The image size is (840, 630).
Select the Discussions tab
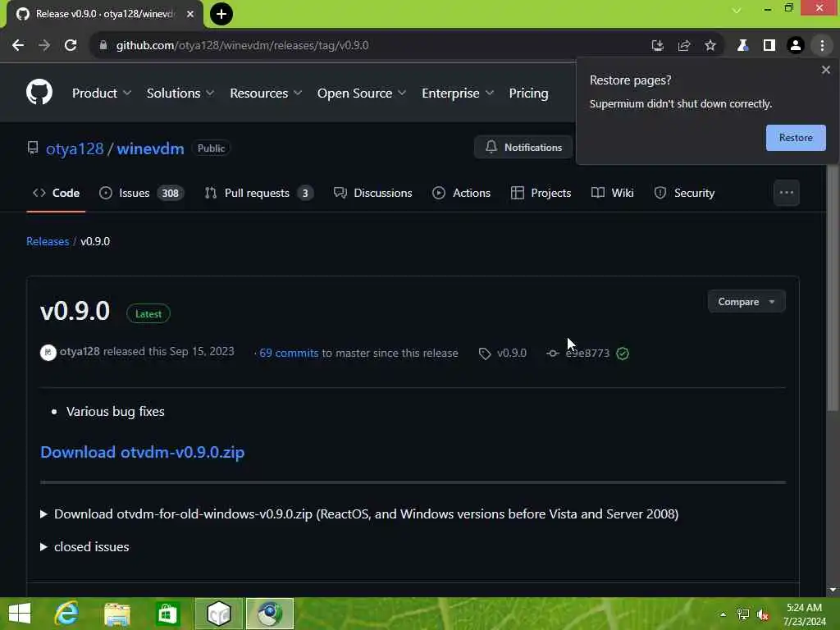click(373, 193)
